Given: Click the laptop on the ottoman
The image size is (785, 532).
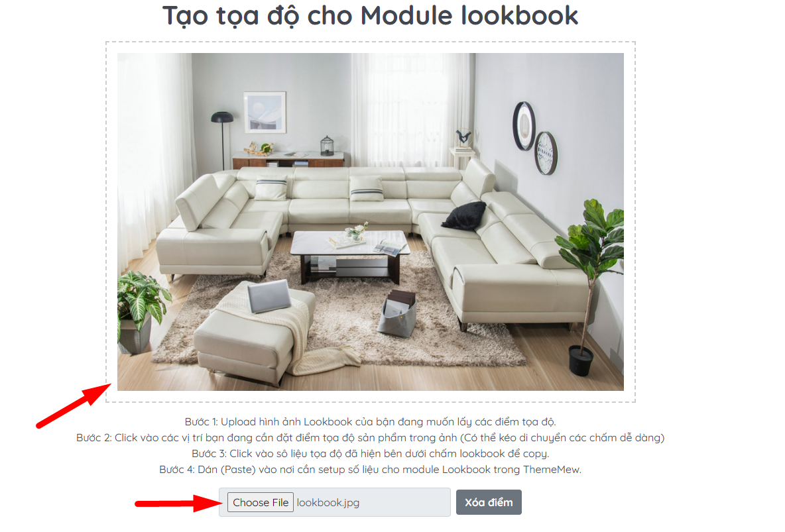Looking at the screenshot, I should pyautogui.click(x=269, y=295).
